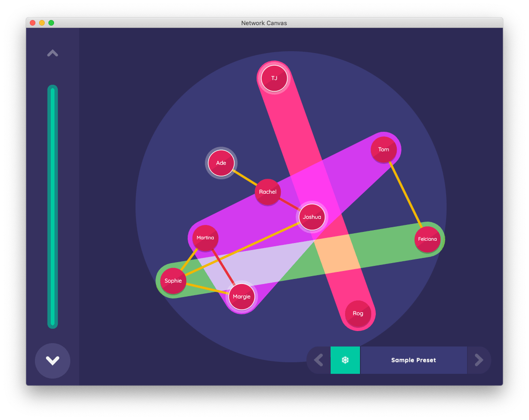Screen dimensions: 529x420
Task: Select the TJ node
Action: pyautogui.click(x=274, y=78)
